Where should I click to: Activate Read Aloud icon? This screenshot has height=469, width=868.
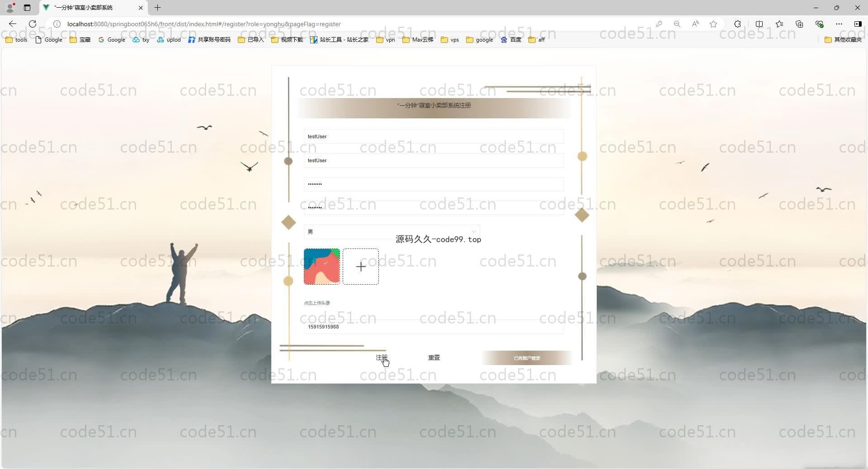coord(695,24)
